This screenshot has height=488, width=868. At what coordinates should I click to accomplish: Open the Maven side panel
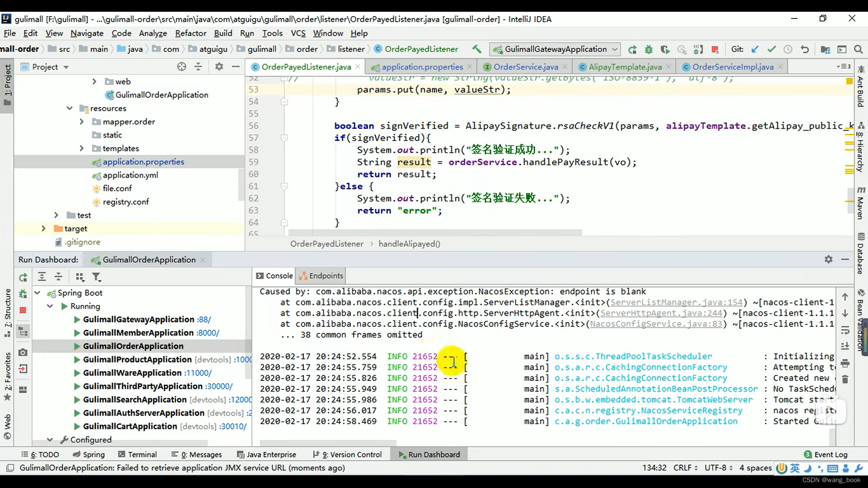[861, 203]
